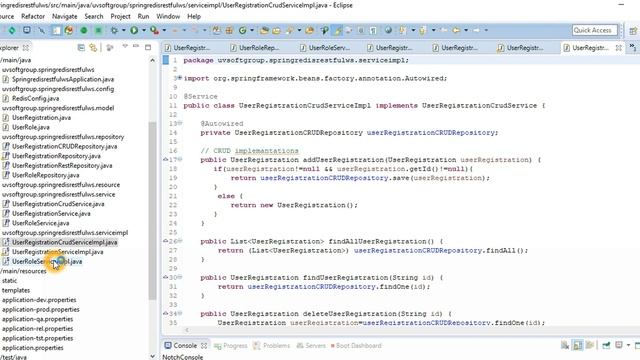Image resolution: width=640 pixels, height=360 pixels.
Task: Click the Package Explorer vertical scrollbar thumb
Action: (x=152, y=210)
